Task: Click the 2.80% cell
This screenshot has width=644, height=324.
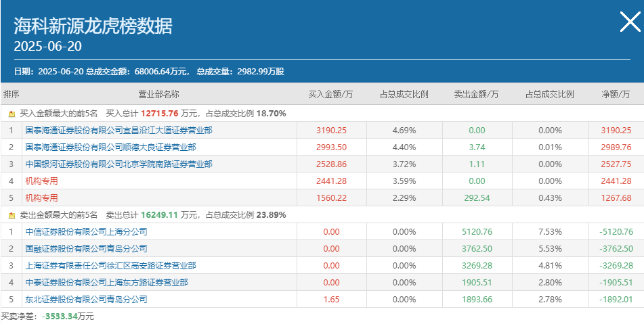Action: (550, 282)
